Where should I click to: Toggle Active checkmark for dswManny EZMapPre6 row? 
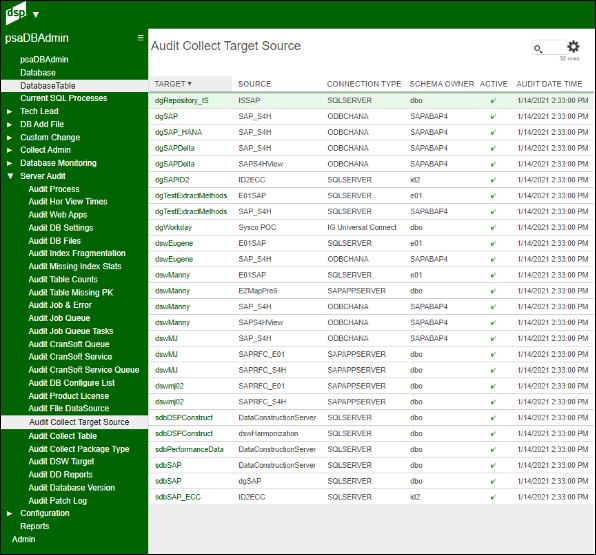tap(493, 291)
